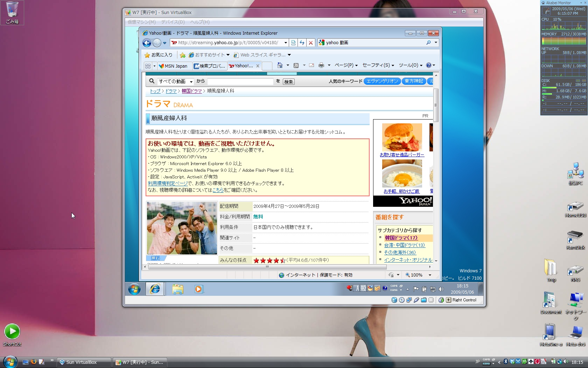This screenshot has height=368, width=588.
Task: Open the Tmp folder on desktop
Action: (x=551, y=270)
